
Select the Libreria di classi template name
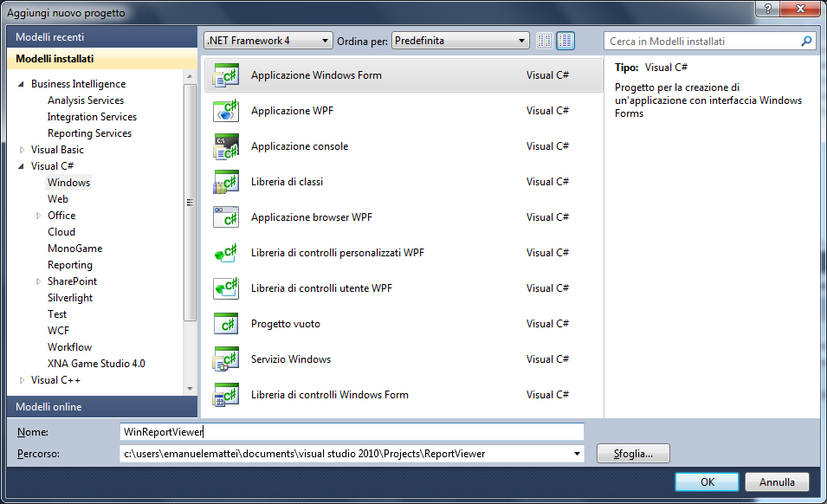click(x=287, y=181)
